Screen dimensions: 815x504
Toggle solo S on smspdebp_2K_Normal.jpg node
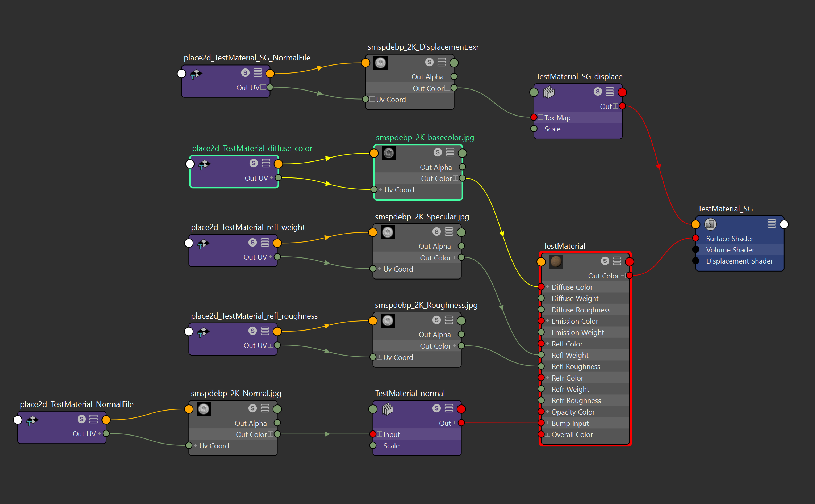pyautogui.click(x=252, y=408)
